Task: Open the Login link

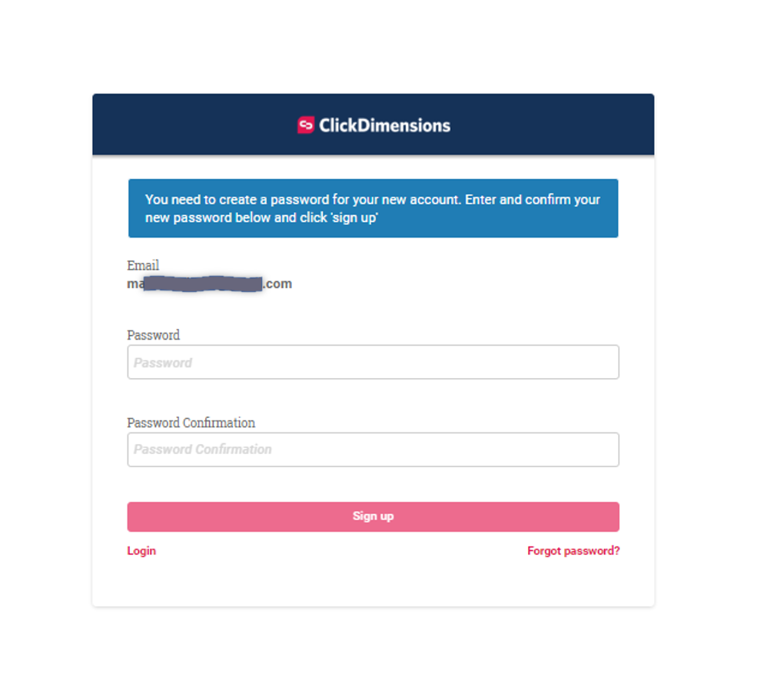Action: tap(141, 550)
